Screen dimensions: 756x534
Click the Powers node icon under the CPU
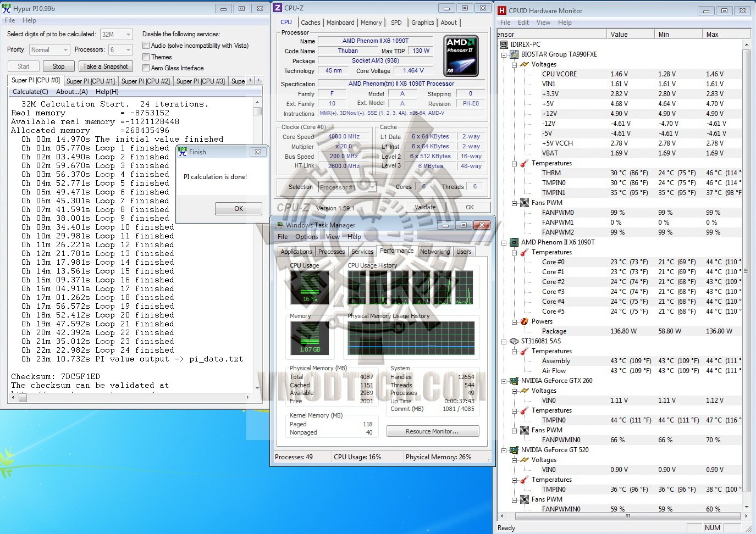(x=525, y=321)
